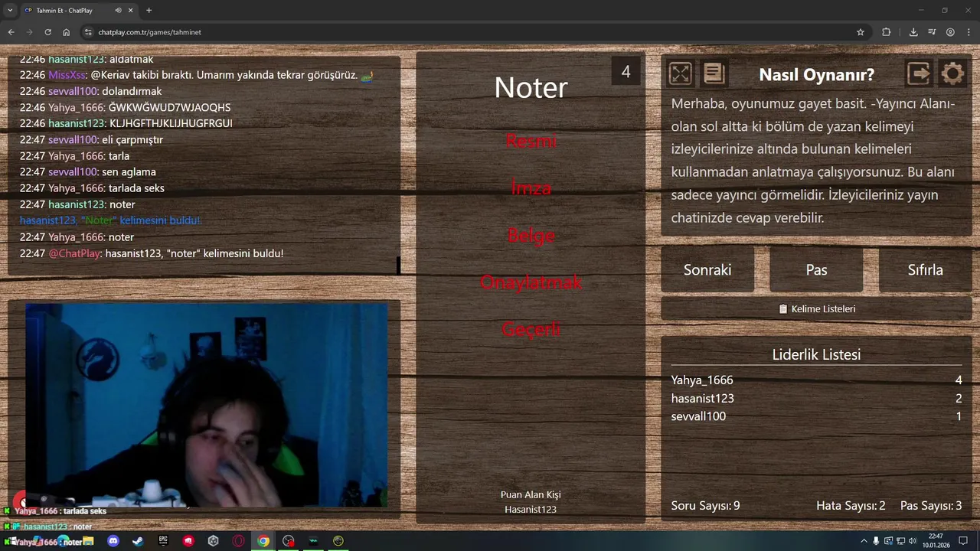The height and width of the screenshot is (551, 980).
Task: Select sevvall100 in leaderboard
Action: coord(698,416)
